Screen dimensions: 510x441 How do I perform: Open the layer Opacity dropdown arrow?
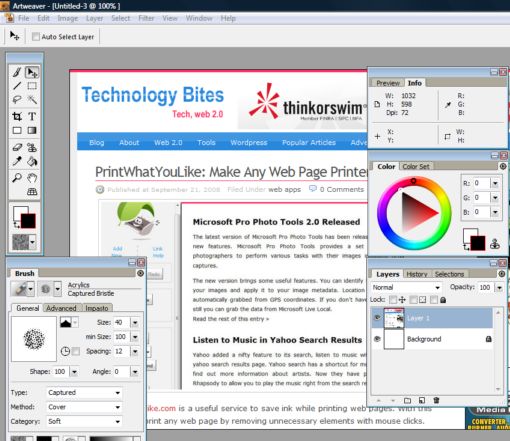[x=499, y=287]
